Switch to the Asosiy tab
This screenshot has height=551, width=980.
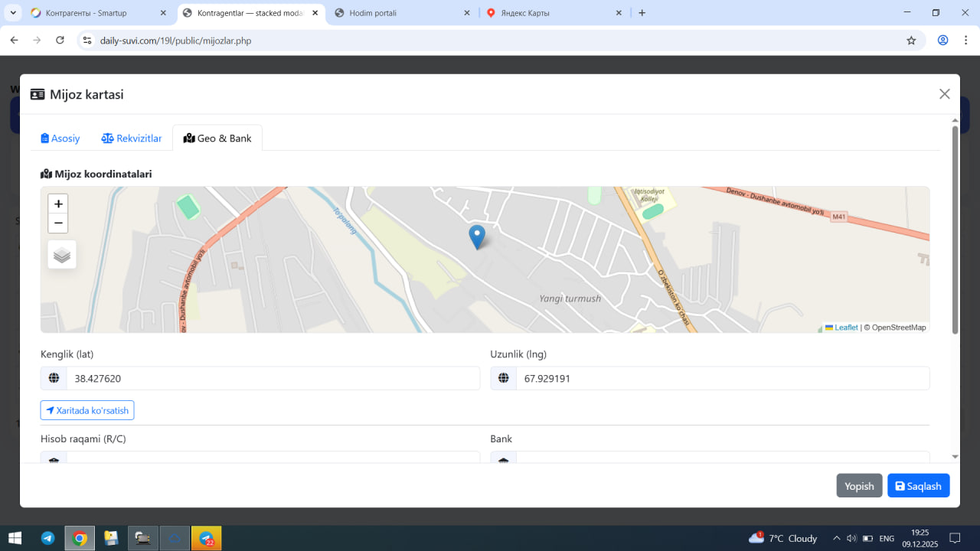[60, 139]
